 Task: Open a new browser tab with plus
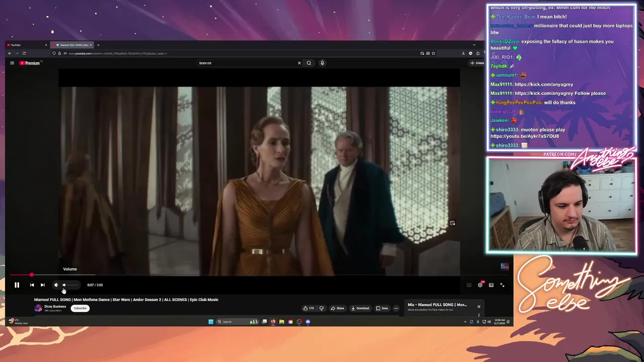[x=98, y=45]
